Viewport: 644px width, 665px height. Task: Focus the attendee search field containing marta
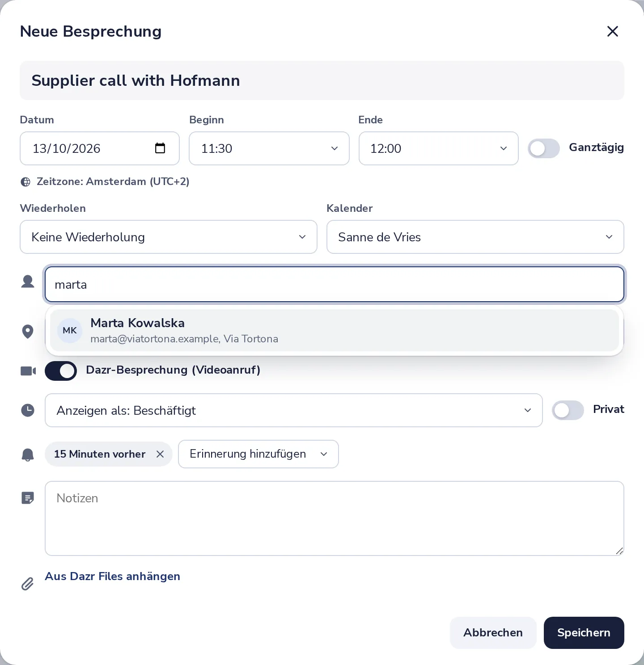335,285
